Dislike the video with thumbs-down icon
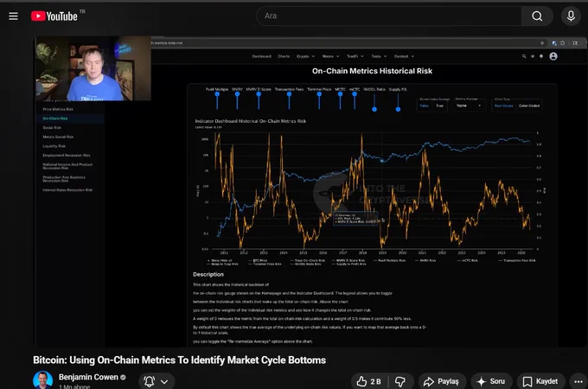Image resolution: width=588 pixels, height=389 pixels. point(400,381)
